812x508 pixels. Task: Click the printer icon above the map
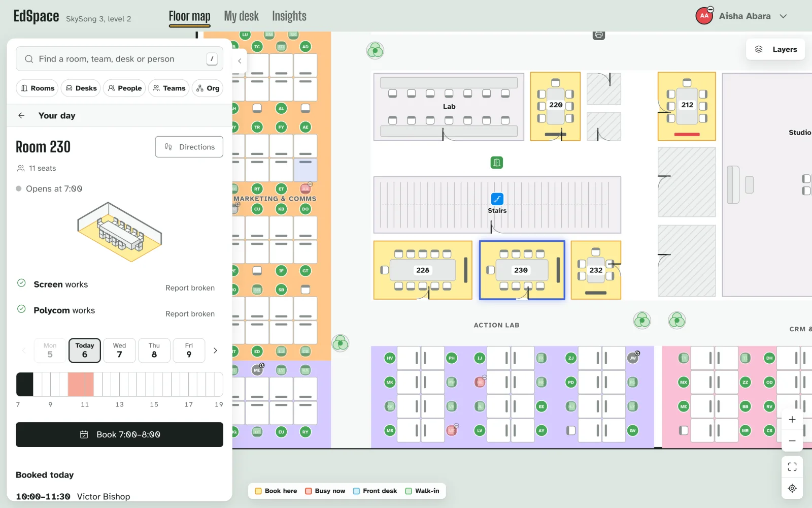(599, 35)
